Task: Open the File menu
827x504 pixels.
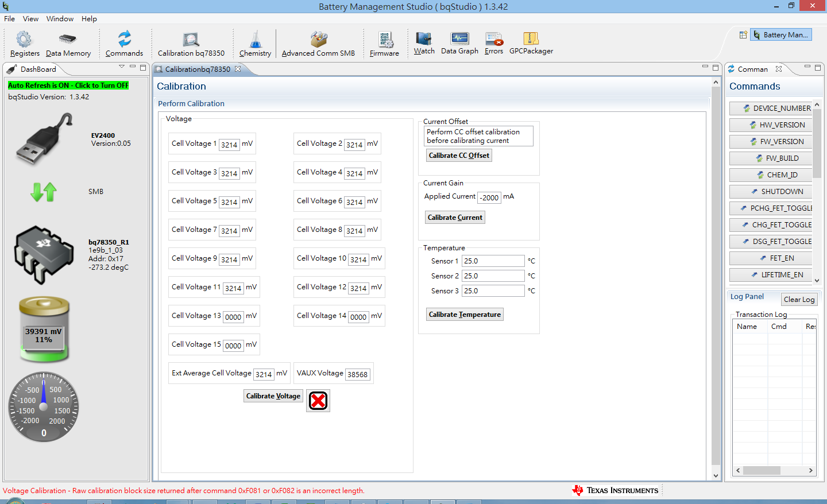Action: click(x=9, y=19)
